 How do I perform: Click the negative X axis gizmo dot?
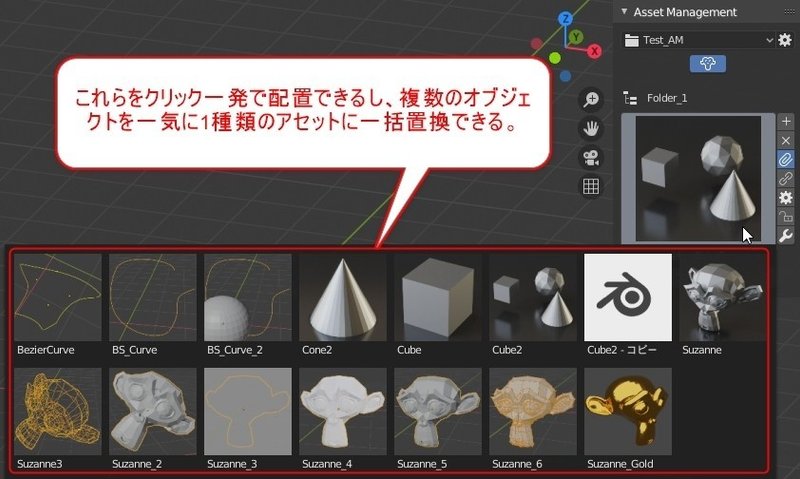[537, 44]
